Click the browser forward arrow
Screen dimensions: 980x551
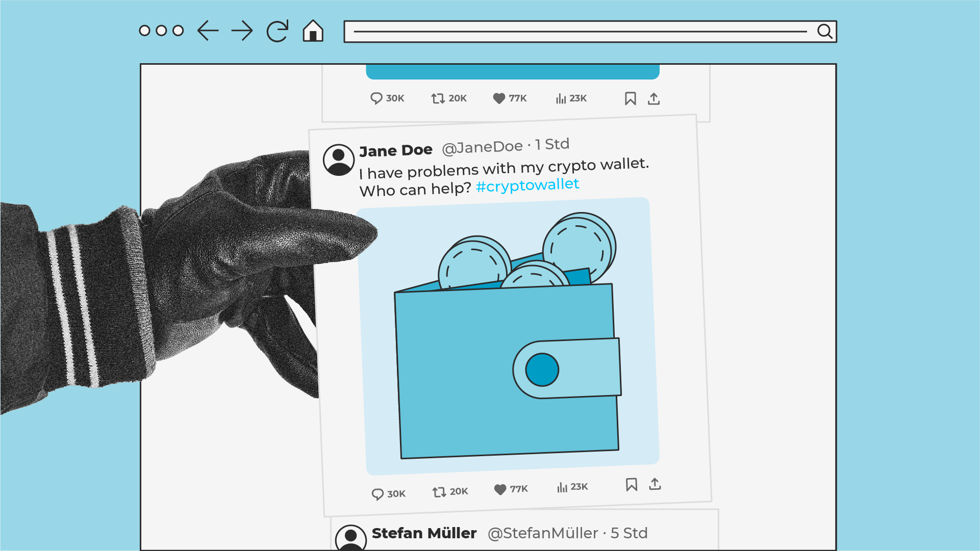pos(242,31)
